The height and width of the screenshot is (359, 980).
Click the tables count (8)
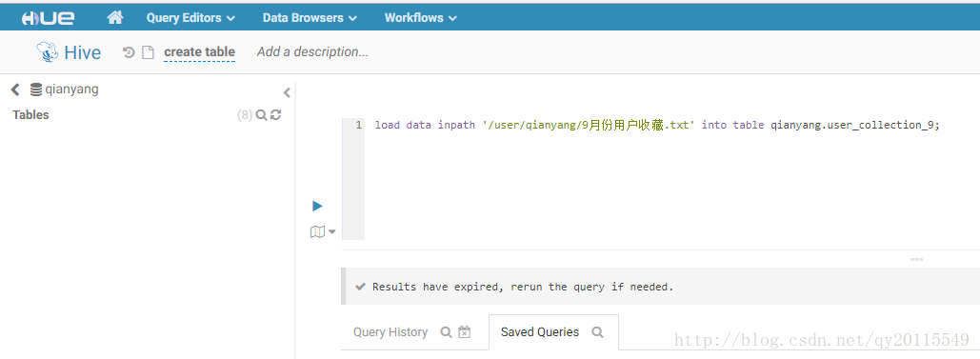pyautogui.click(x=245, y=115)
